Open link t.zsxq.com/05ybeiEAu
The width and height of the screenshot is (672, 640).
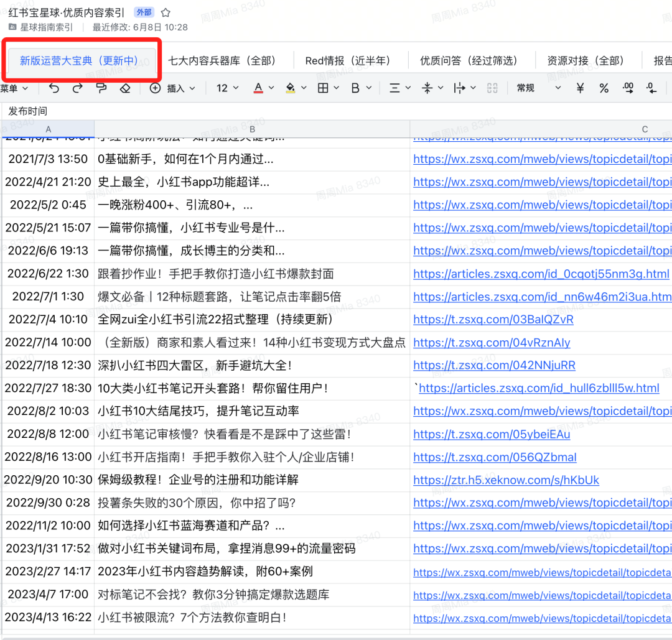(492, 434)
